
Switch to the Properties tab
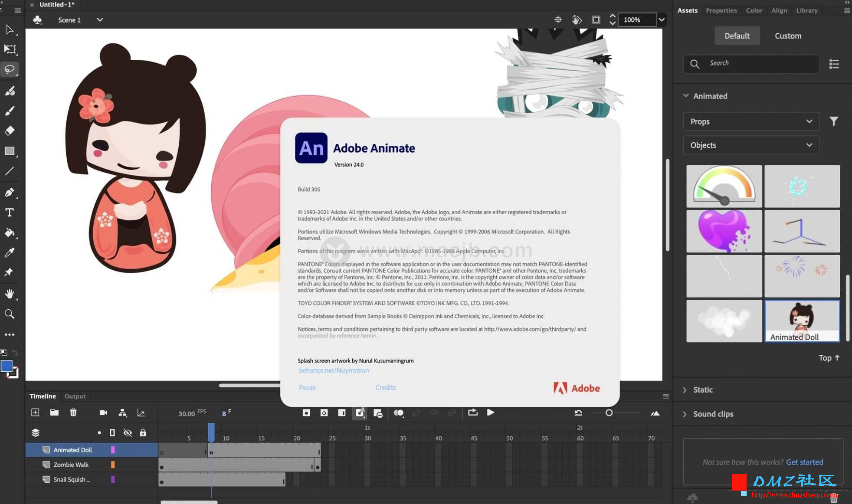(x=721, y=10)
